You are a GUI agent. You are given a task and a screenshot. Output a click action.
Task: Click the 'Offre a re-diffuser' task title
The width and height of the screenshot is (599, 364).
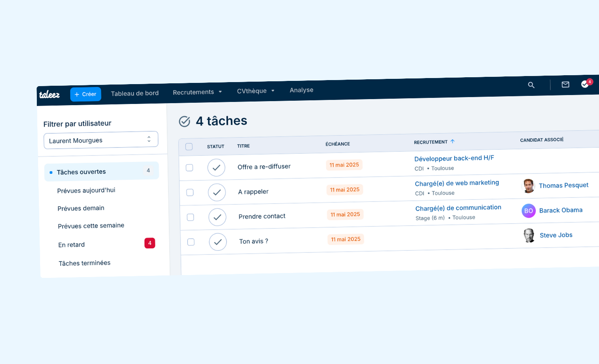click(x=264, y=167)
